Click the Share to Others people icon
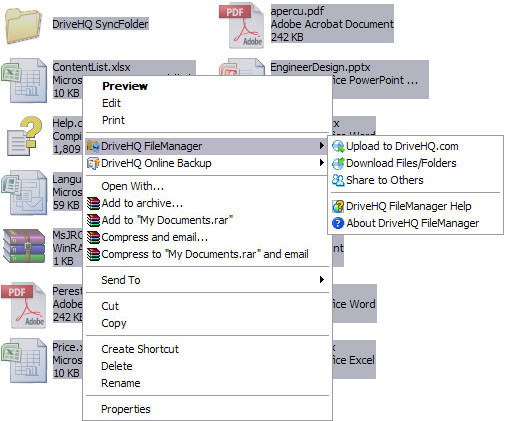The width and height of the screenshot is (505, 421). (338, 180)
